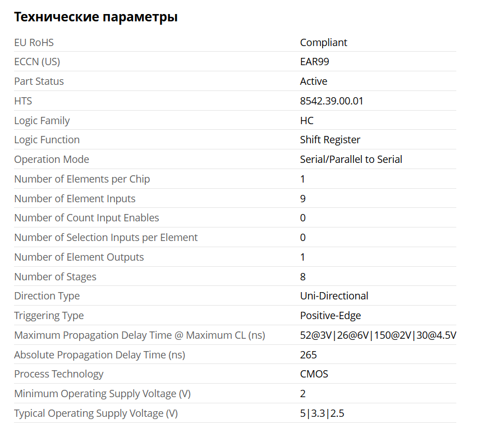Click the 'Logic Family' label
Screen dimensions: 504x423
[x=42, y=121]
